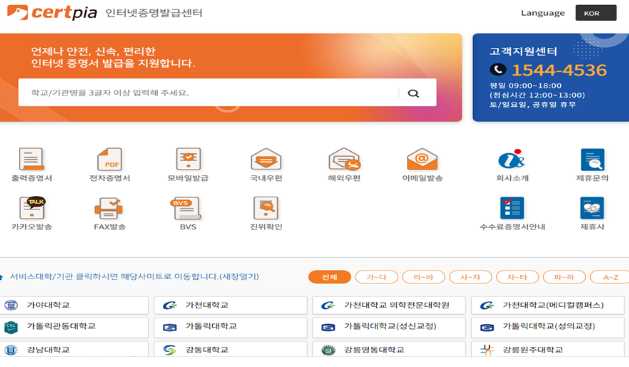629x367 pixels.
Task: Select the A~Z filter tab
Action: click(x=611, y=277)
